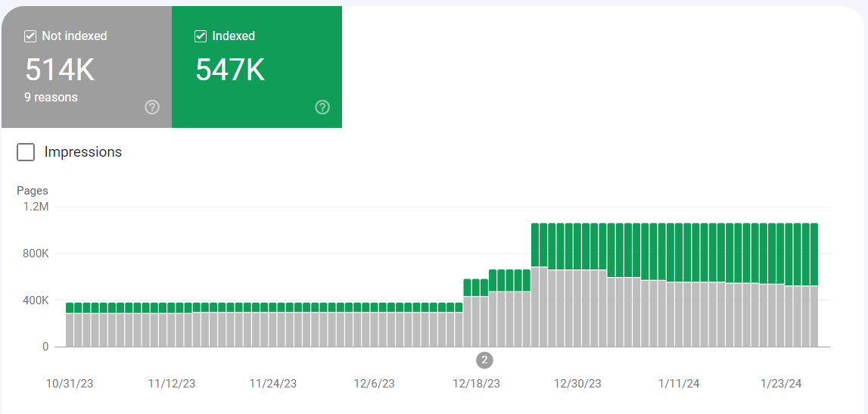Select the gray Not indexed card
The image size is (868, 414).
[86, 67]
